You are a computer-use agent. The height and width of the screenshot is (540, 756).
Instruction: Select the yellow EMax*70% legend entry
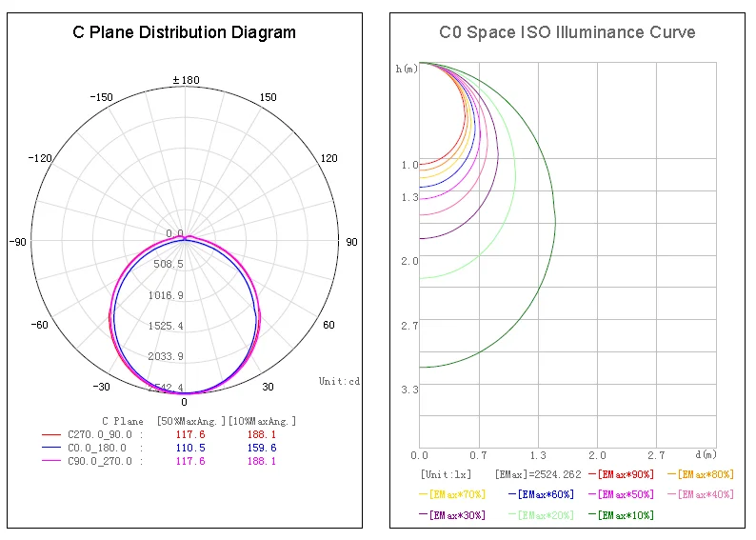[452, 494]
